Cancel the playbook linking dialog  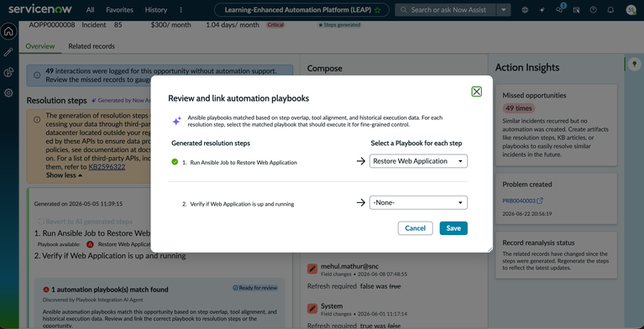click(x=416, y=228)
